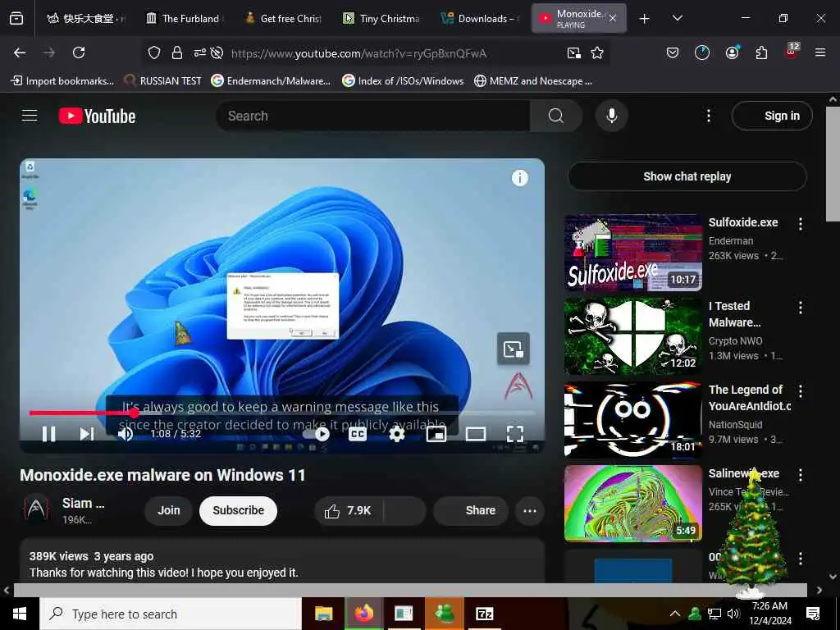Open Endermanch/Malware bookmark
Screen dimensions: 840x630
[271, 81]
